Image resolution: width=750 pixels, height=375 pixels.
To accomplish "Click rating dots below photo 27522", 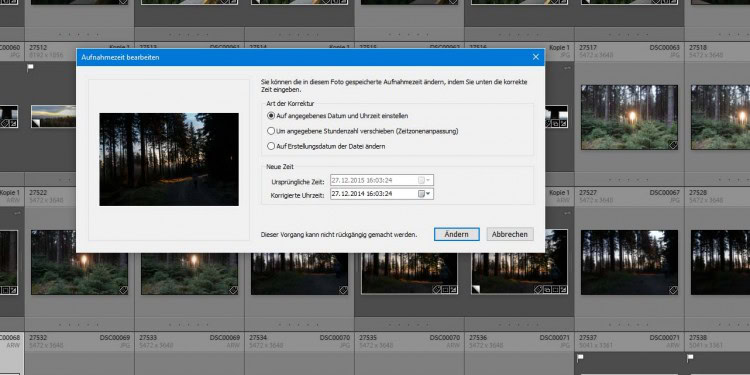I will [x=79, y=324].
